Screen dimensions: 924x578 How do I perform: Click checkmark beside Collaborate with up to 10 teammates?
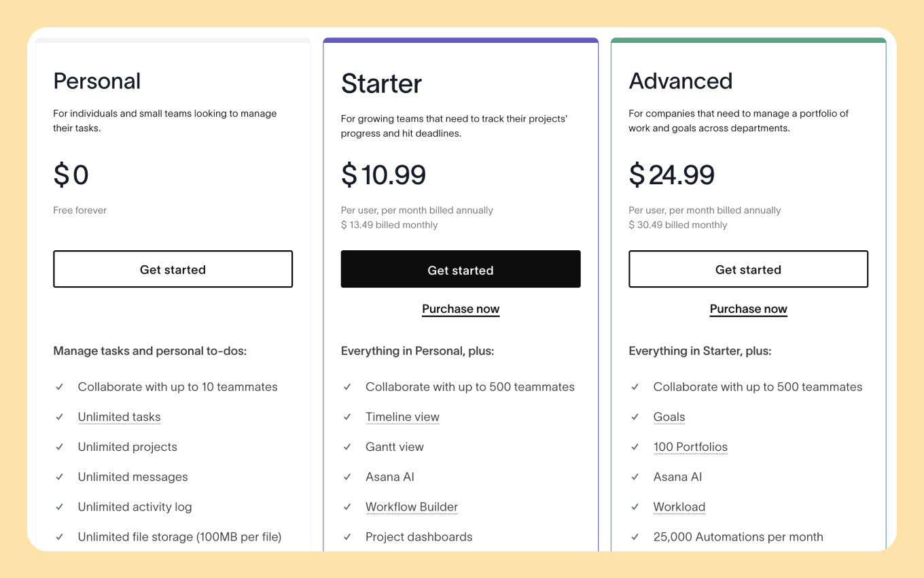[60, 387]
